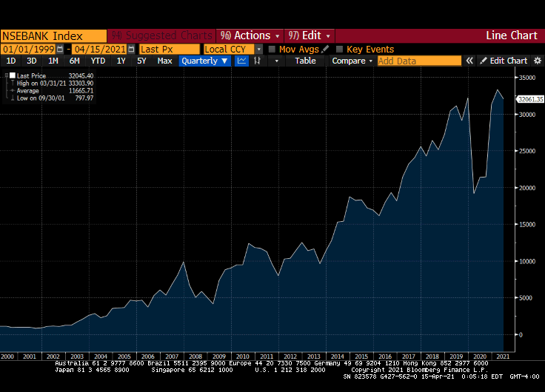The width and height of the screenshot is (545, 392).
Task: Click the 20000 y-axis label
Action: (527, 188)
